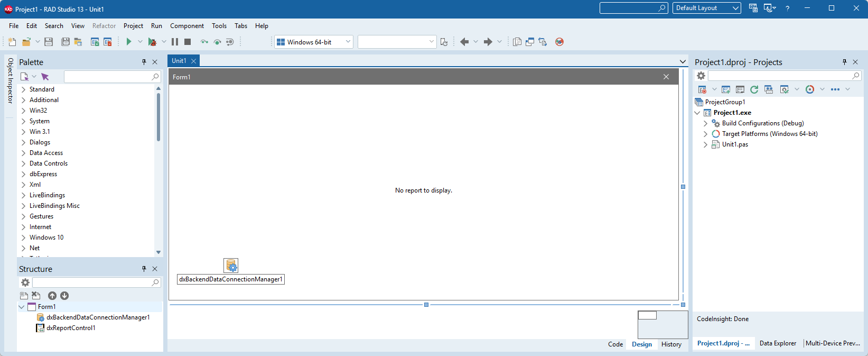This screenshot has width=868, height=356.
Task: Switch to the History tab
Action: tap(671, 344)
